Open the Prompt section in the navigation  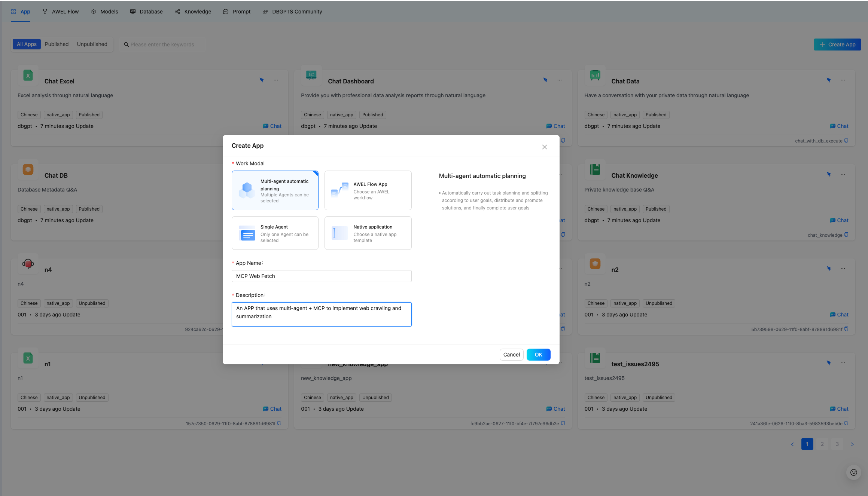point(237,11)
